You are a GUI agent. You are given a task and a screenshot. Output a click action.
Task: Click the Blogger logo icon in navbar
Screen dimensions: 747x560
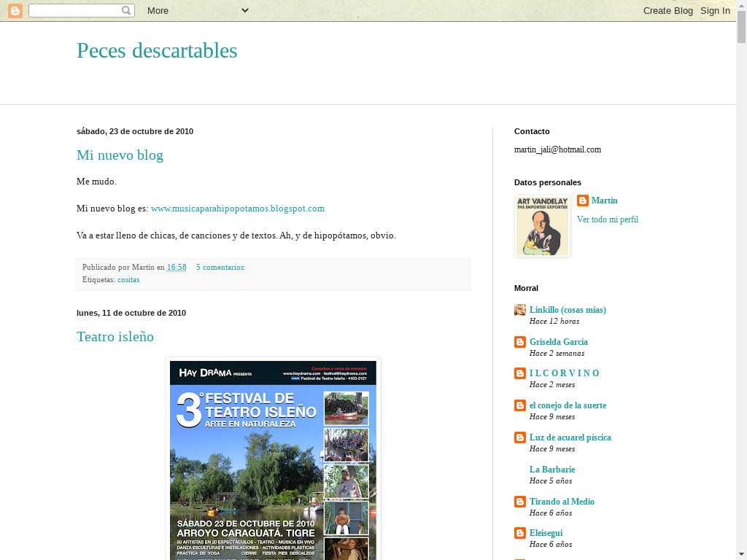[x=15, y=10]
